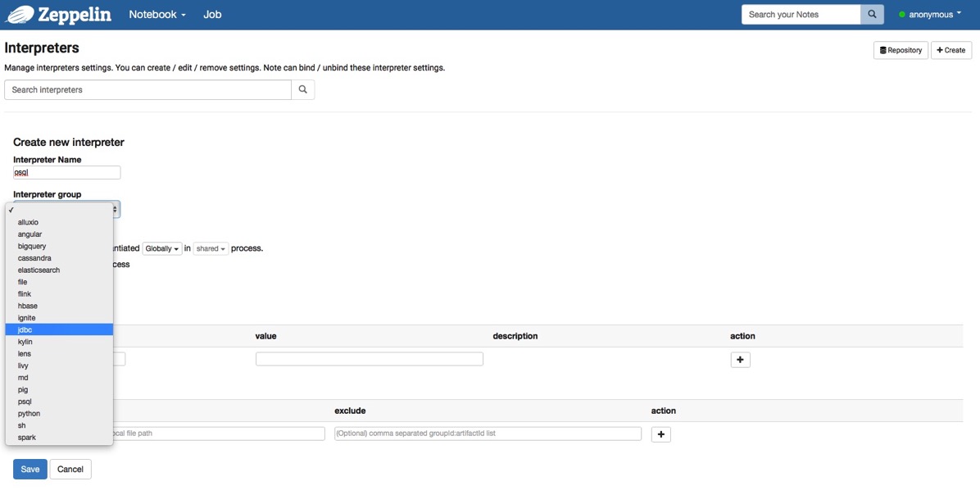Open the anonymous user menu
980x495 pixels.
pos(930,15)
